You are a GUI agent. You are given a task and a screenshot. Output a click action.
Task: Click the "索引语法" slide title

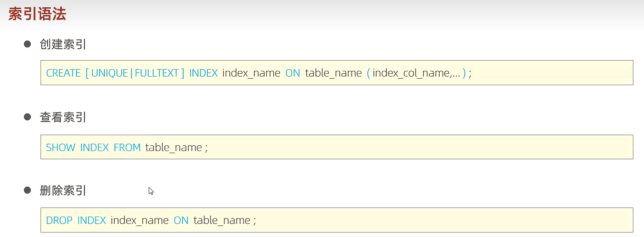[37, 14]
